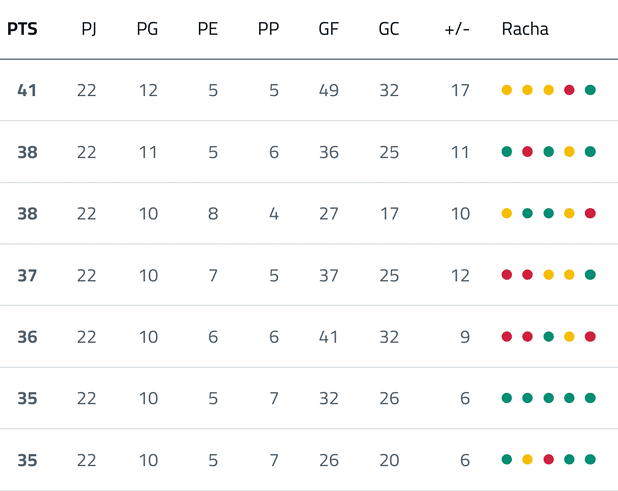Click the PJ column header

click(x=88, y=29)
